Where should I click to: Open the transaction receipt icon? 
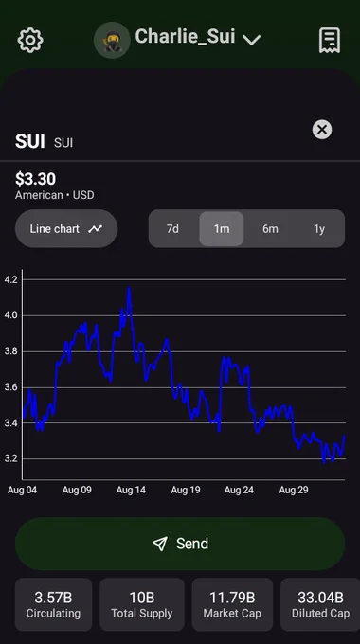[330, 40]
